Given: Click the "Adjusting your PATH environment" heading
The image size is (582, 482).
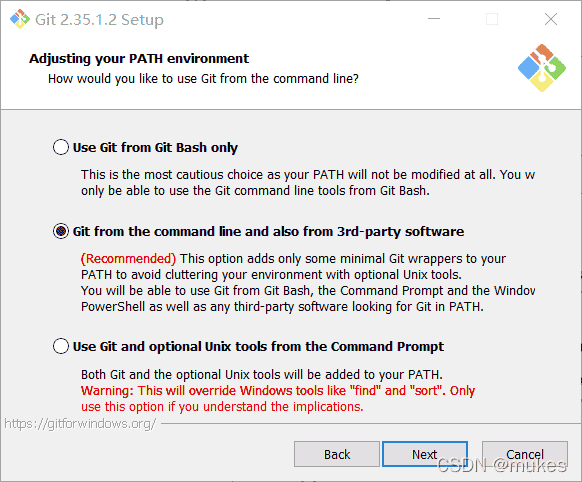Looking at the screenshot, I should click(x=139, y=59).
